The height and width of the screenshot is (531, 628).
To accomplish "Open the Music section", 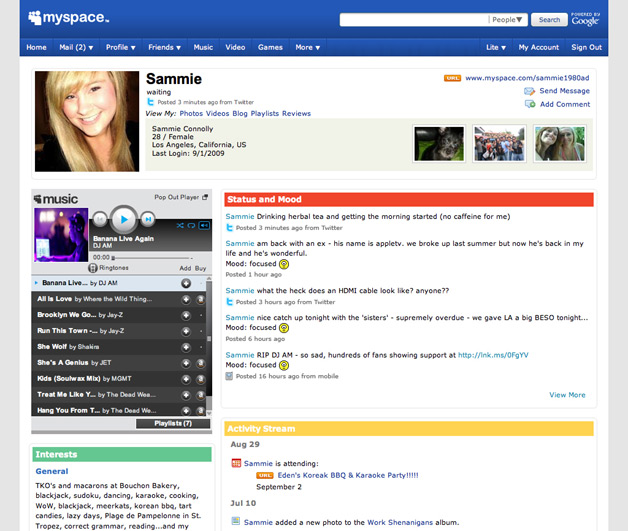I will pos(203,47).
